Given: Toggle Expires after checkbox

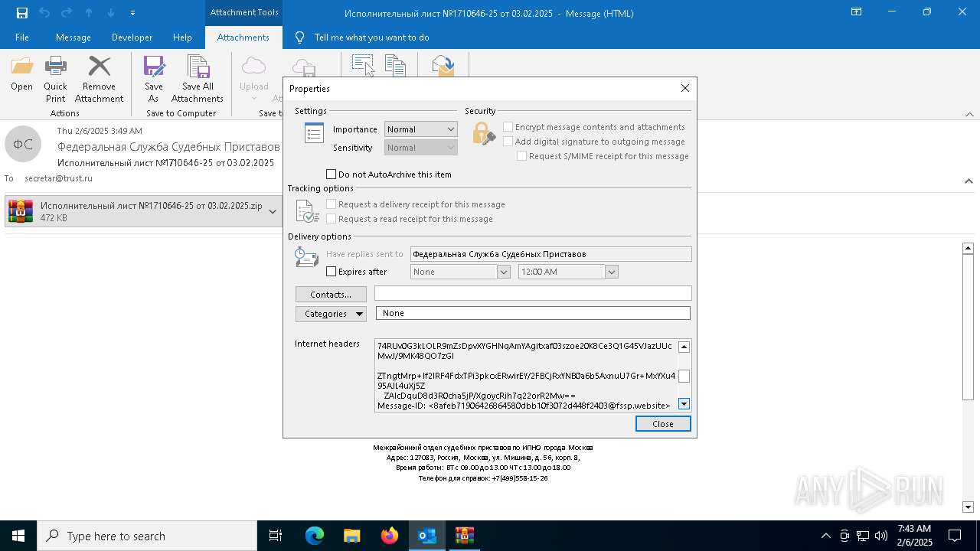Looking at the screenshot, I should pos(332,272).
